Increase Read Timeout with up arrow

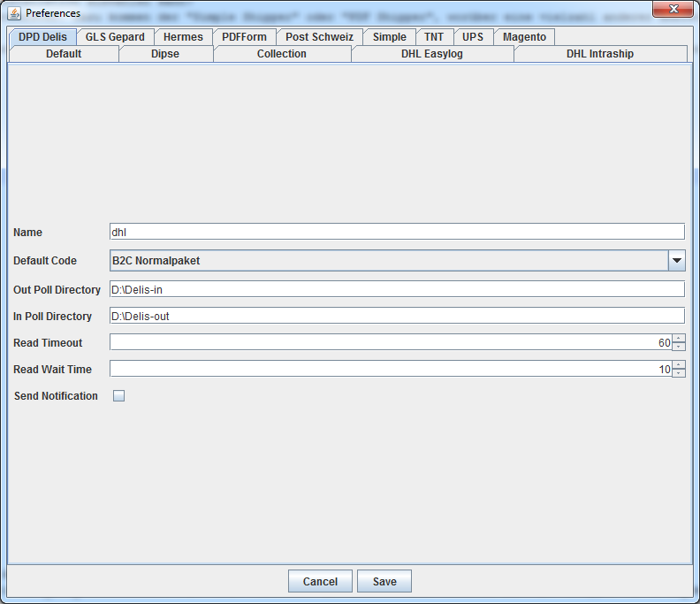679,339
